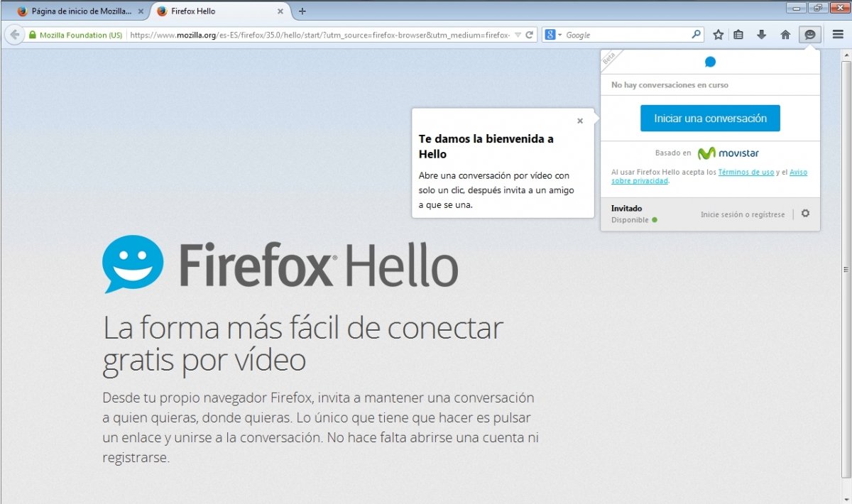Viewport: 852px width, 504px height.
Task: Close the Te damos la bienvenida tooltip
Action: [x=580, y=121]
